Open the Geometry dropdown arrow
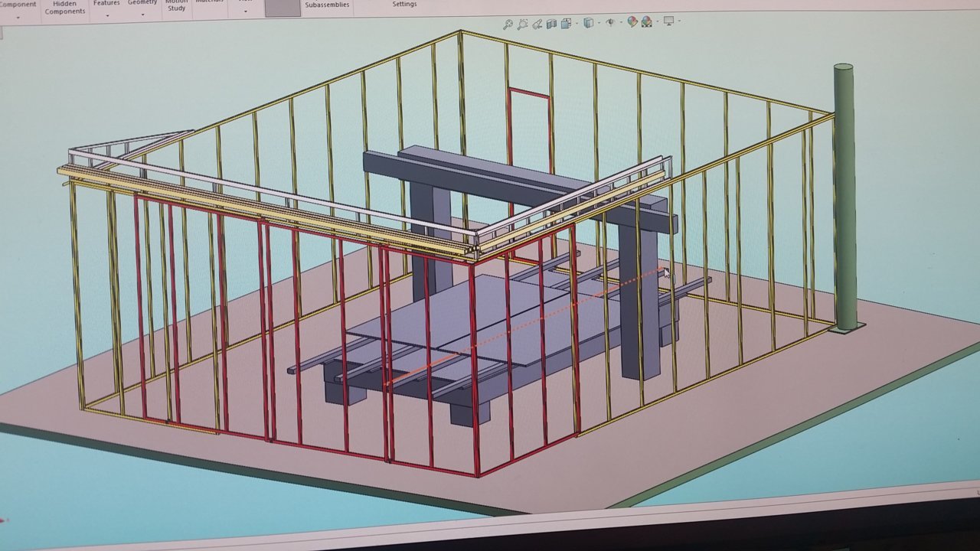The height and width of the screenshot is (551, 980). [142, 15]
